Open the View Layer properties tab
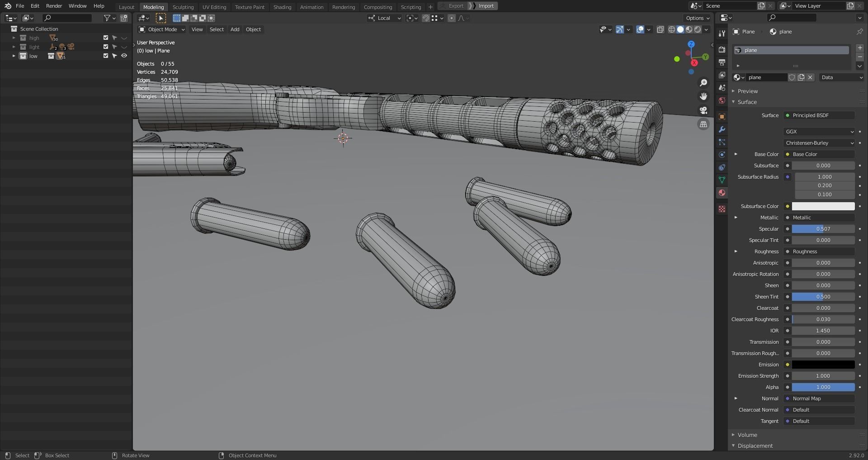Viewport: 868px width, 460px height. pos(722,75)
